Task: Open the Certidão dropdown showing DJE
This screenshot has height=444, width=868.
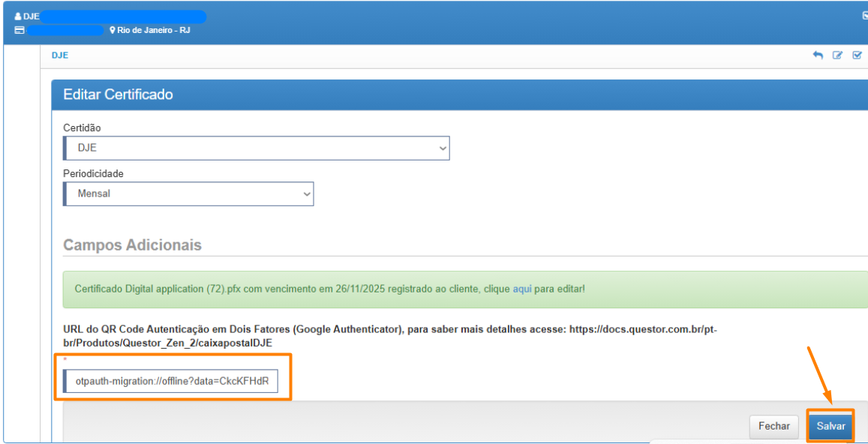Action: (x=255, y=148)
